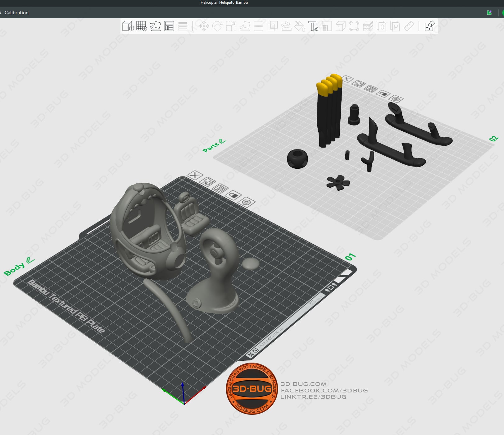This screenshot has width=504, height=435.
Task: Open plate settings for the Body plate
Action: coord(247,202)
